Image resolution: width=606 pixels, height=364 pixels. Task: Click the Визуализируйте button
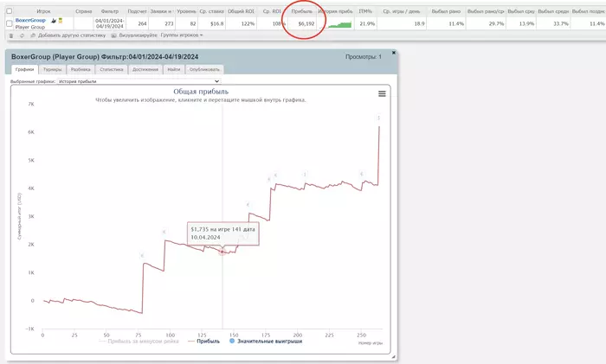[134, 35]
